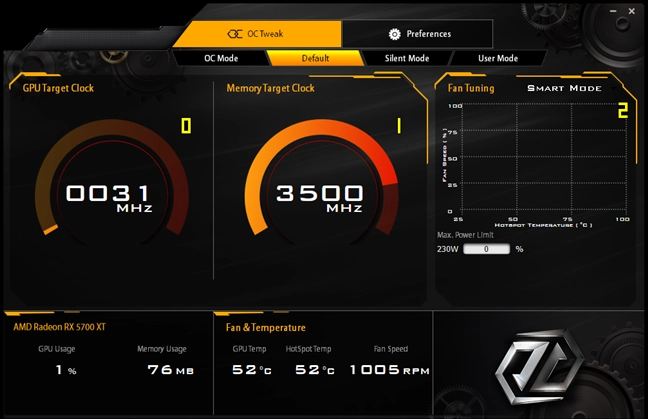Click the 230W power limit label

[x=448, y=249]
